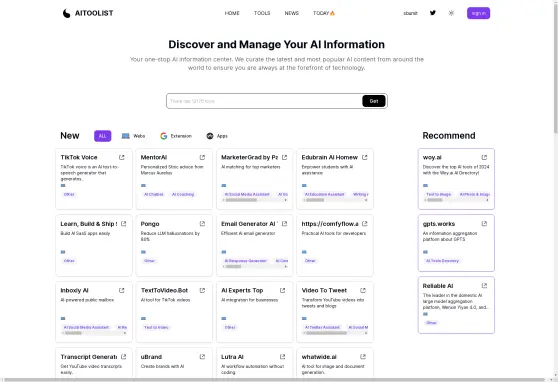Viewport: 558px width, 382px height.
Task: Click the Sign in button
Action: coord(478,13)
